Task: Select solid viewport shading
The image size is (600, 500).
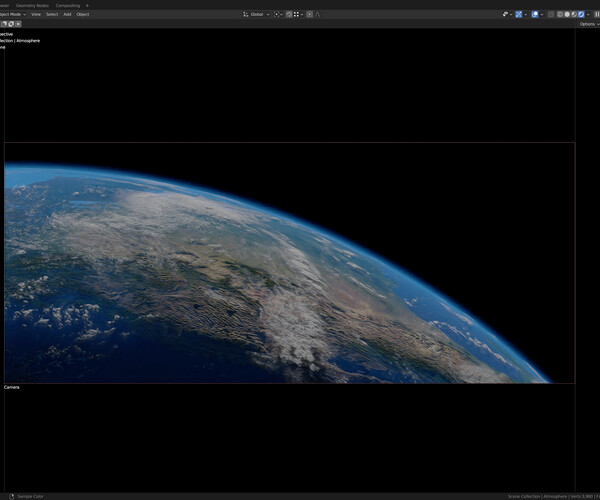Action: click(x=568, y=14)
